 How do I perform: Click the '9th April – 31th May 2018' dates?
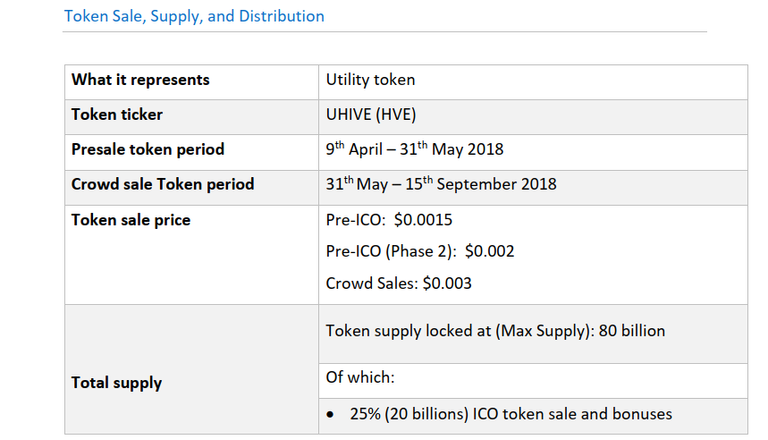click(x=414, y=150)
